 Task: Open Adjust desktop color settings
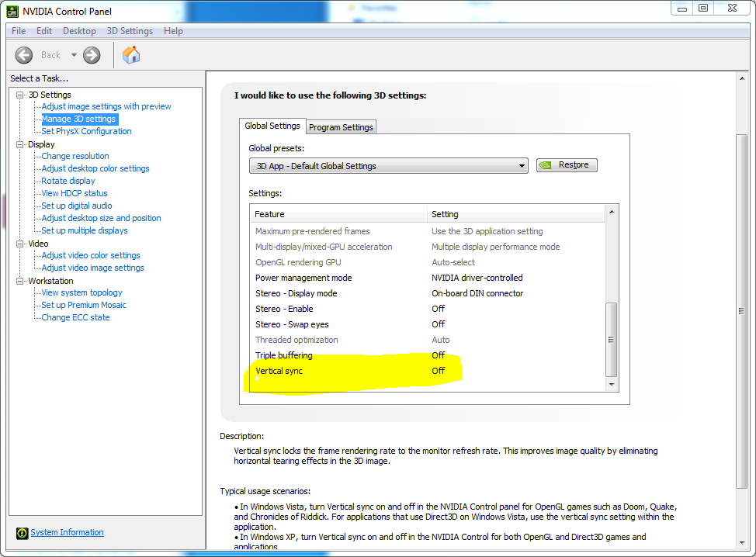pos(95,168)
